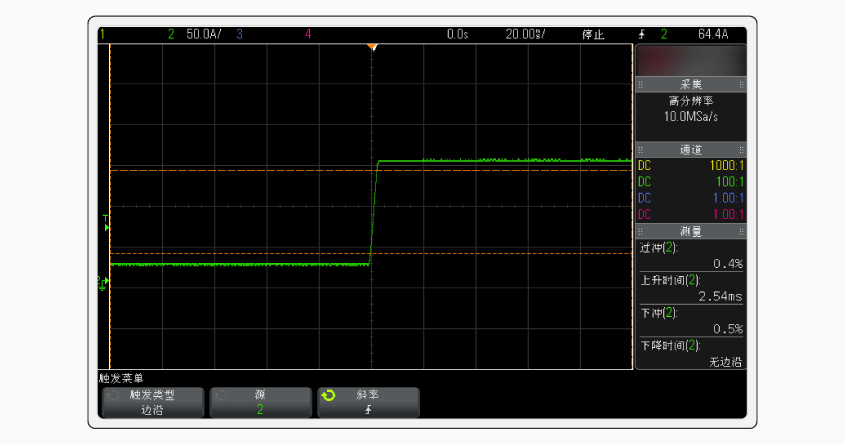Image resolution: width=845 pixels, height=444 pixels.
Task: Click the 停止 run status indicator
Action: tap(593, 34)
